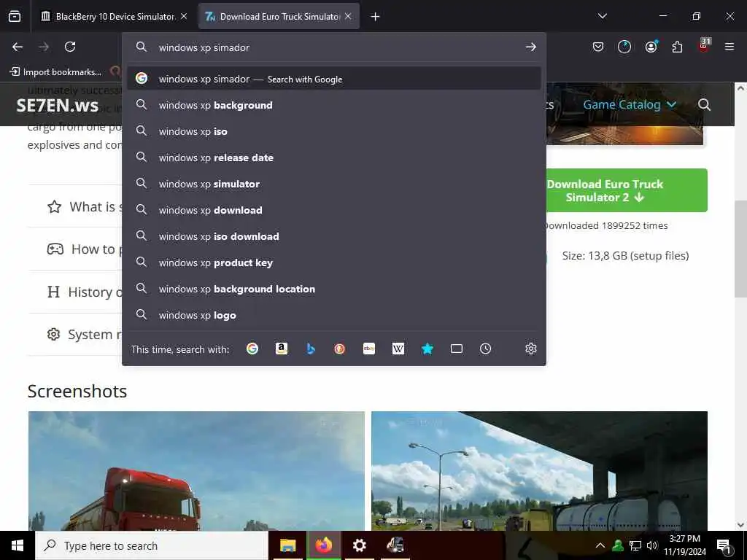Open File Explorer from the taskbar
747x560 pixels.
coord(287,545)
